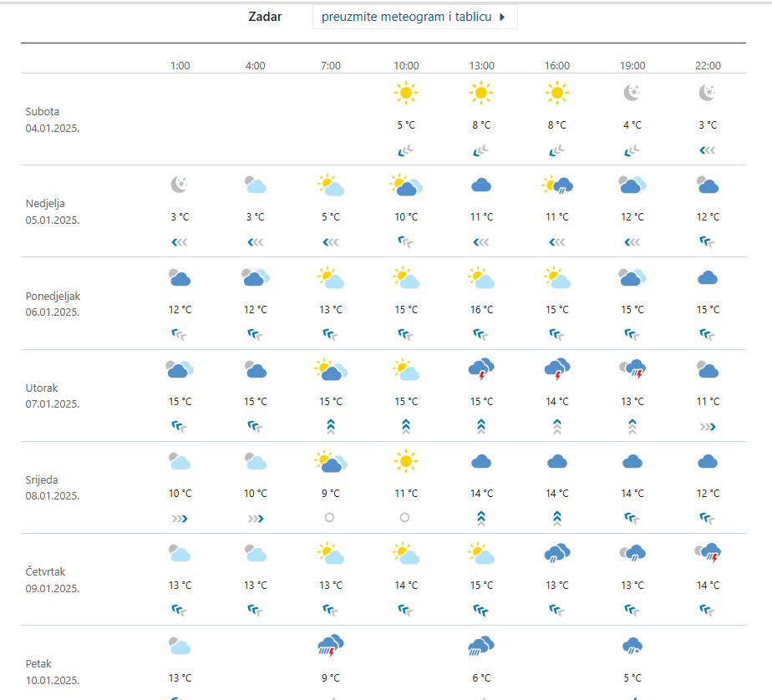The height and width of the screenshot is (700, 772).
Task: Select the moon icon for Subota at 19:00
Action: coord(632,93)
